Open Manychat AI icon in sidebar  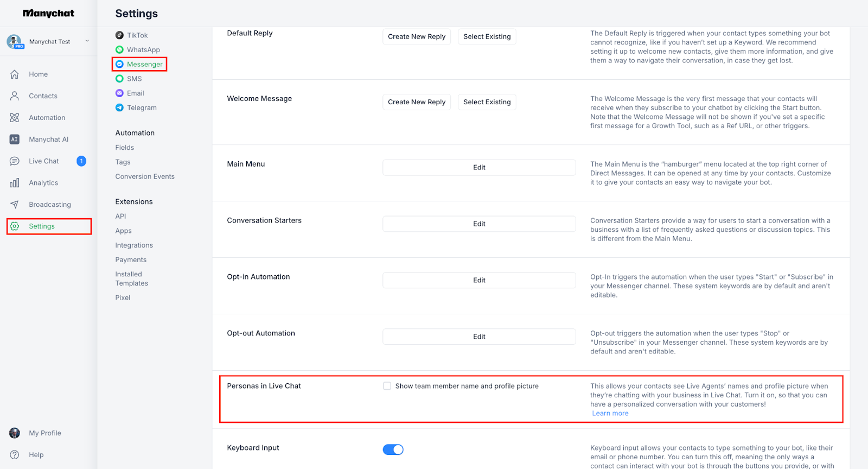(x=15, y=140)
